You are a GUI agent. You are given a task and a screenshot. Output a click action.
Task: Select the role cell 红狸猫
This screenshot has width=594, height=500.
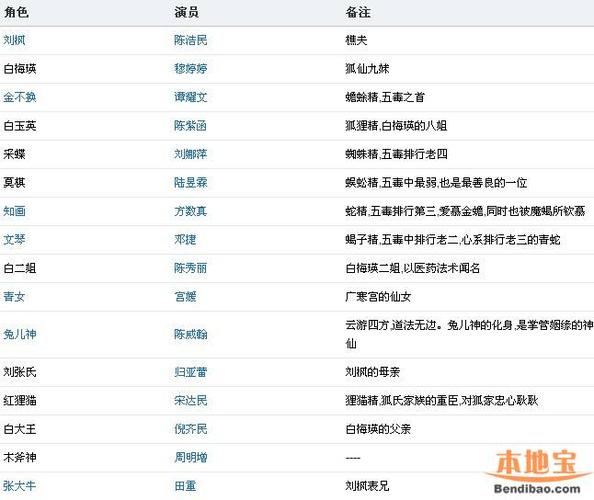pos(20,400)
